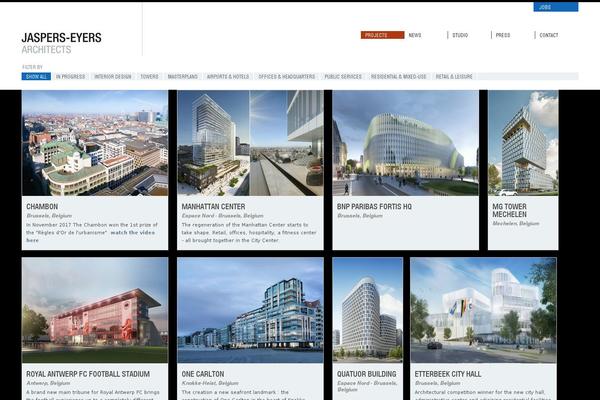Open the Etterbeek City Hall image
Screen dimensions: 600x400
[x=483, y=310]
